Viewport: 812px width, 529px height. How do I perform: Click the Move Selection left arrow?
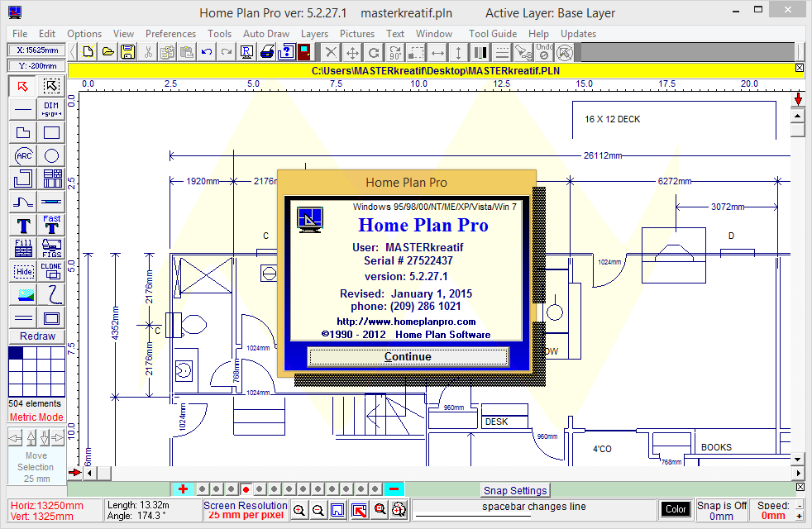15,438
